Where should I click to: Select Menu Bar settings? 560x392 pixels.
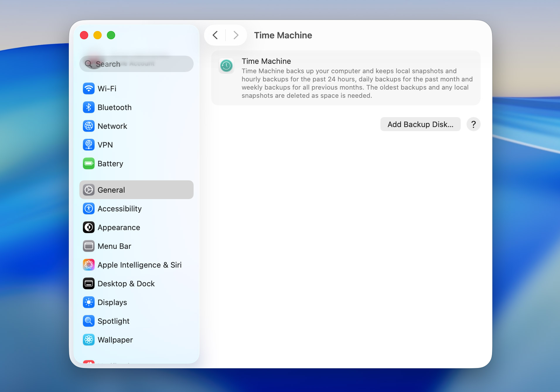point(136,246)
